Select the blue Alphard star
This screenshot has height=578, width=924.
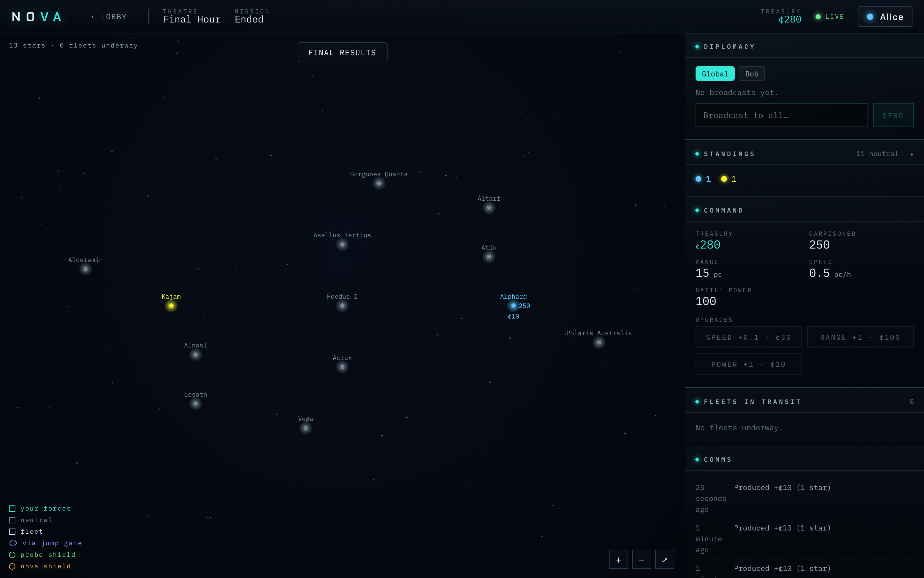point(513,306)
